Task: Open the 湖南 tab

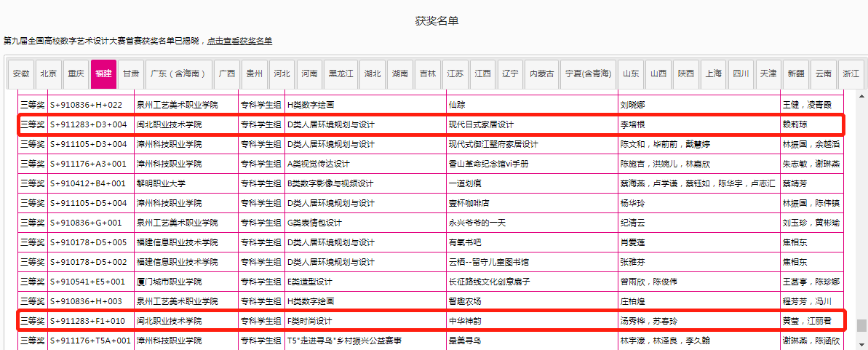Action: (x=399, y=73)
